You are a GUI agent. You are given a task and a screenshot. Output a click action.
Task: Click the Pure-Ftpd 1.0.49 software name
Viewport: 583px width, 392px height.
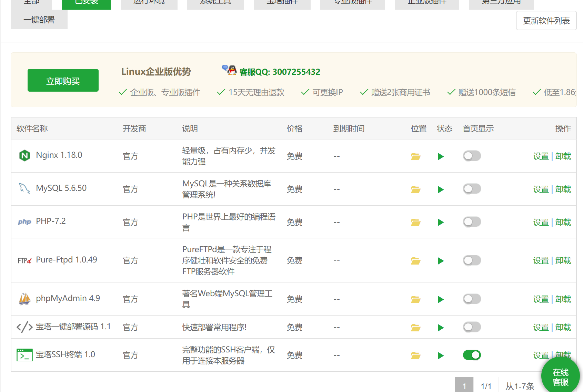[x=67, y=260]
